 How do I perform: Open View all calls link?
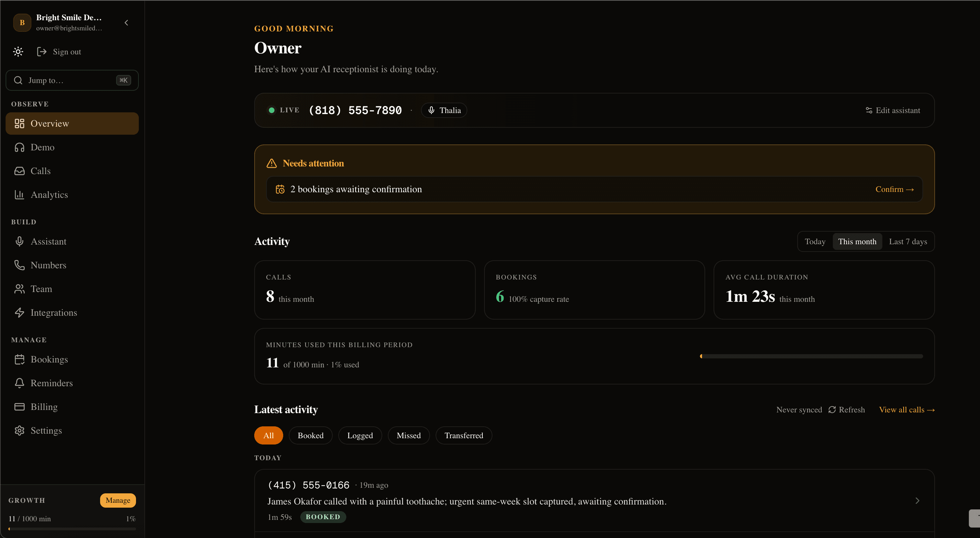[906, 410]
